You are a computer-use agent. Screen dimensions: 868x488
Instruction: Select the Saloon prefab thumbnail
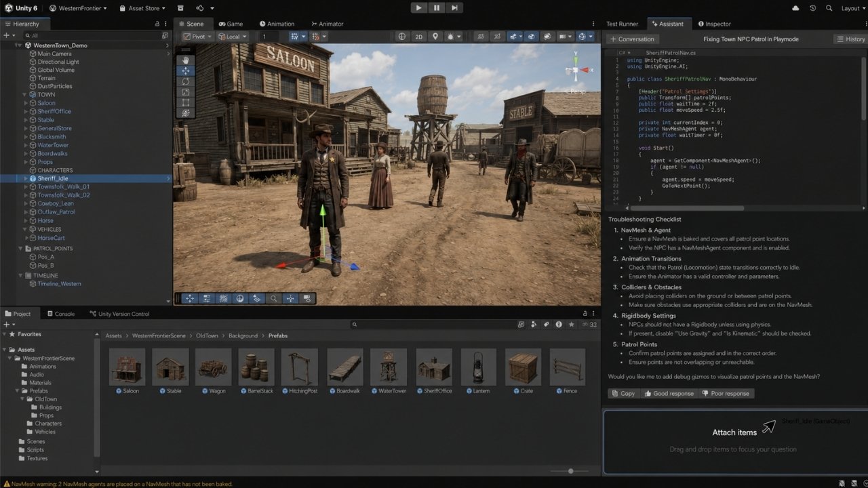127,366
